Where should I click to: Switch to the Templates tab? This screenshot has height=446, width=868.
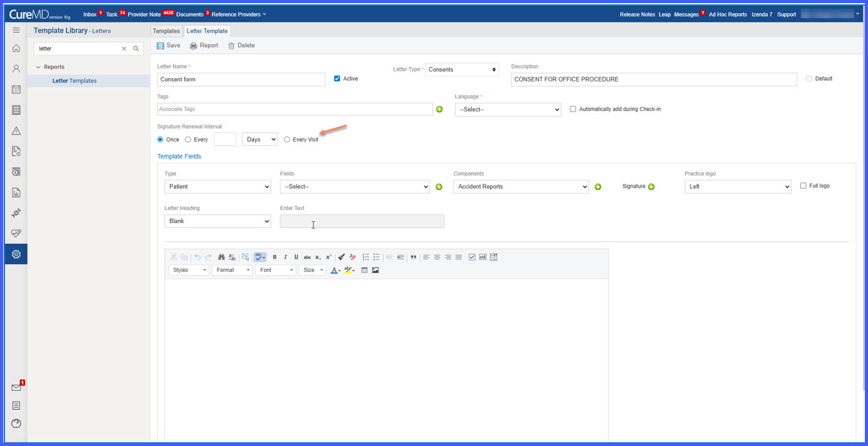point(167,31)
